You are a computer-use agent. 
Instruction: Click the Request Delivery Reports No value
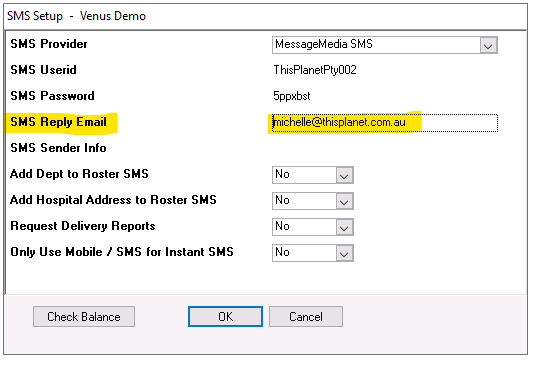tap(304, 227)
